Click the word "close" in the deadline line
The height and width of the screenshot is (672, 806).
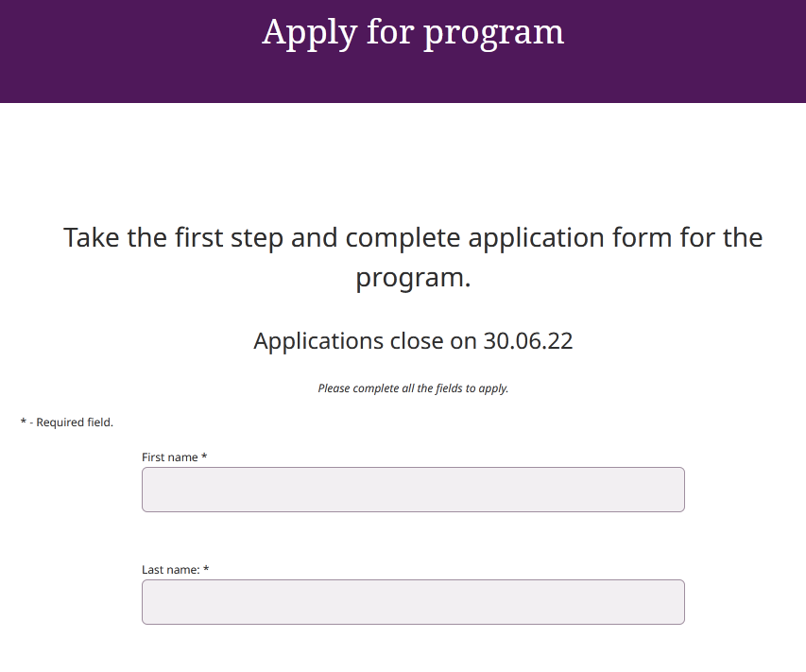[x=417, y=341]
